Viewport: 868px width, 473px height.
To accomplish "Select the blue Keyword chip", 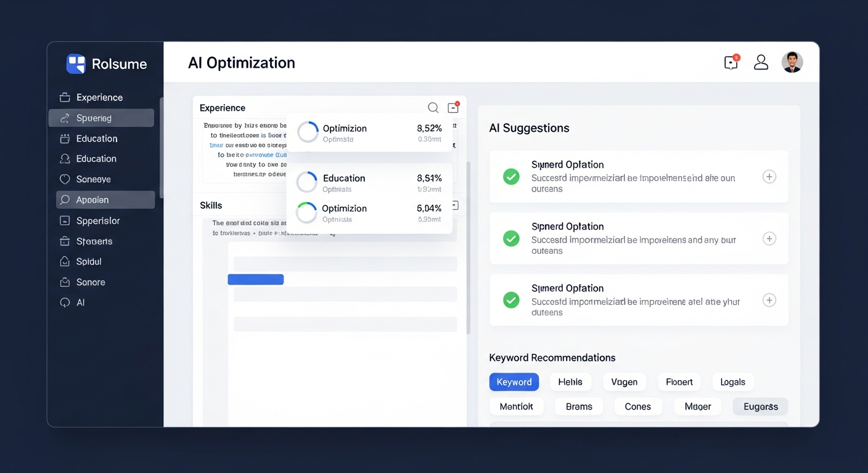I will 514,382.
